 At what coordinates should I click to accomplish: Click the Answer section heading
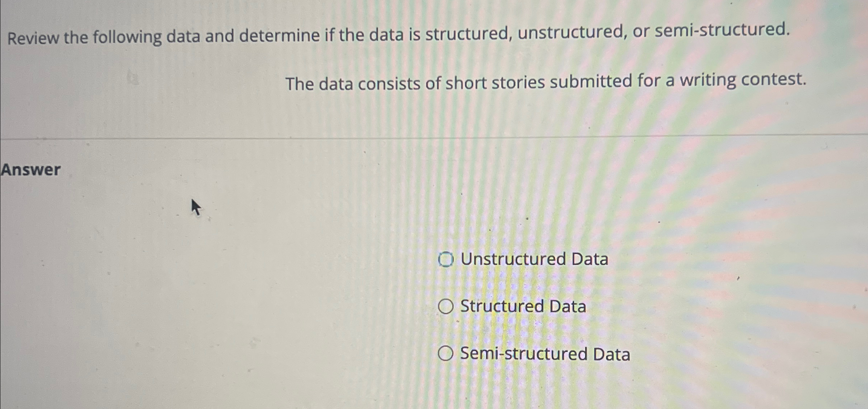coord(31,170)
